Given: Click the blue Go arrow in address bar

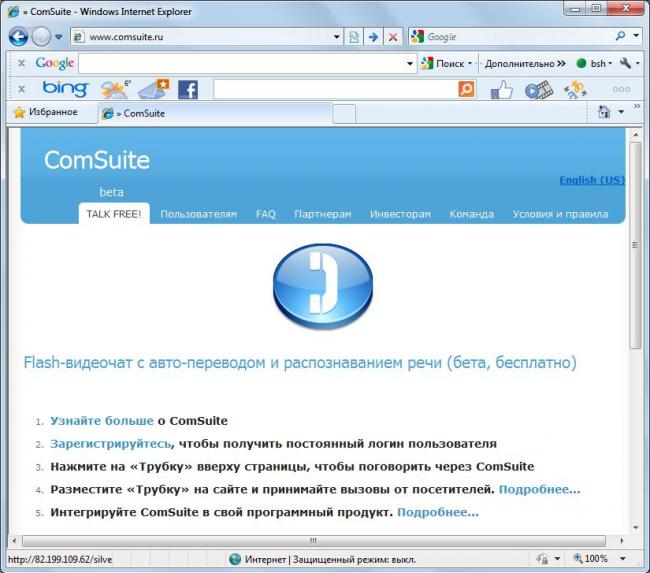Looking at the screenshot, I should click(x=373, y=37).
